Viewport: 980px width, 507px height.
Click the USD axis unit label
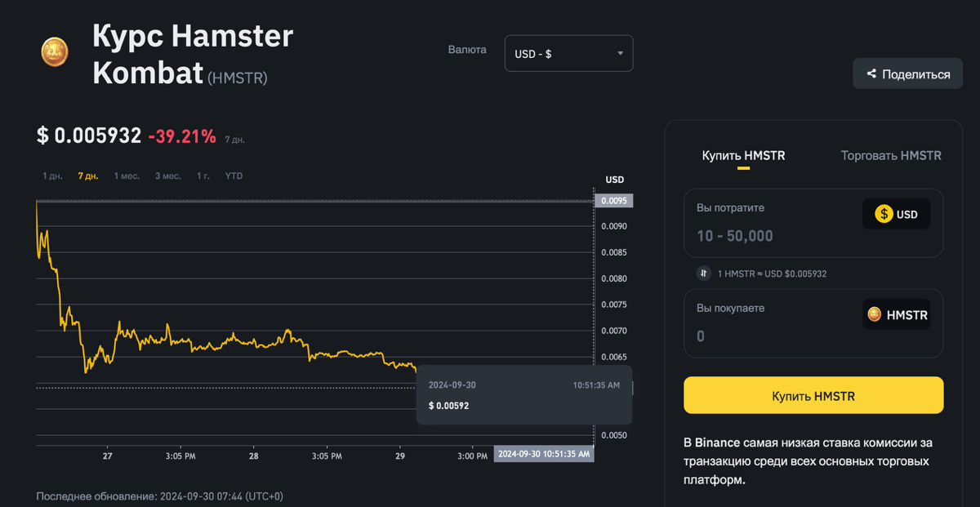[614, 180]
